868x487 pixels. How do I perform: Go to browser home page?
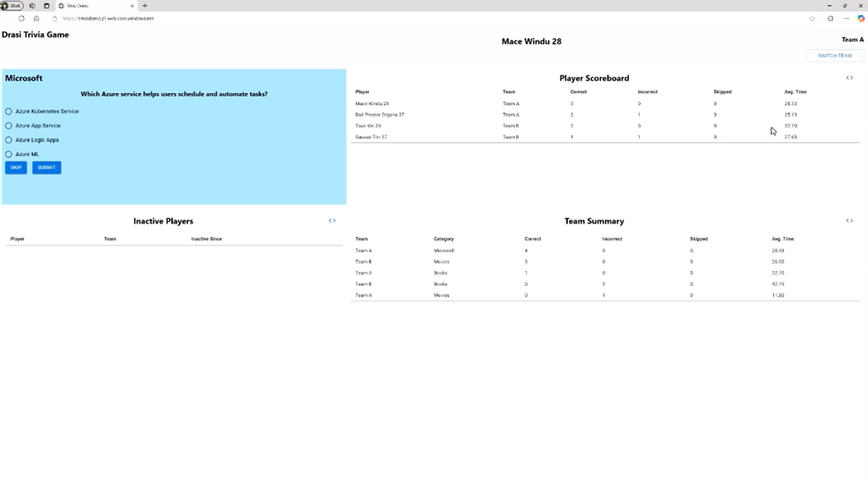pyautogui.click(x=36, y=19)
